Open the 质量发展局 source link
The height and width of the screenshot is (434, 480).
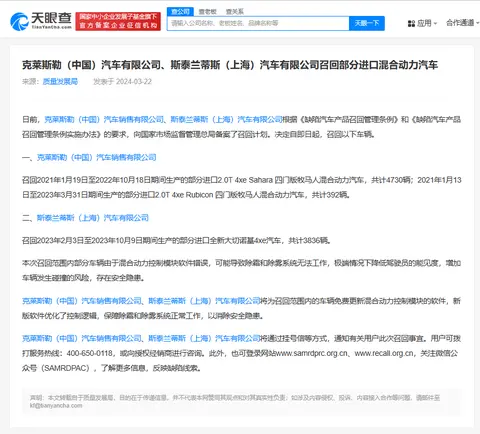click(x=60, y=82)
